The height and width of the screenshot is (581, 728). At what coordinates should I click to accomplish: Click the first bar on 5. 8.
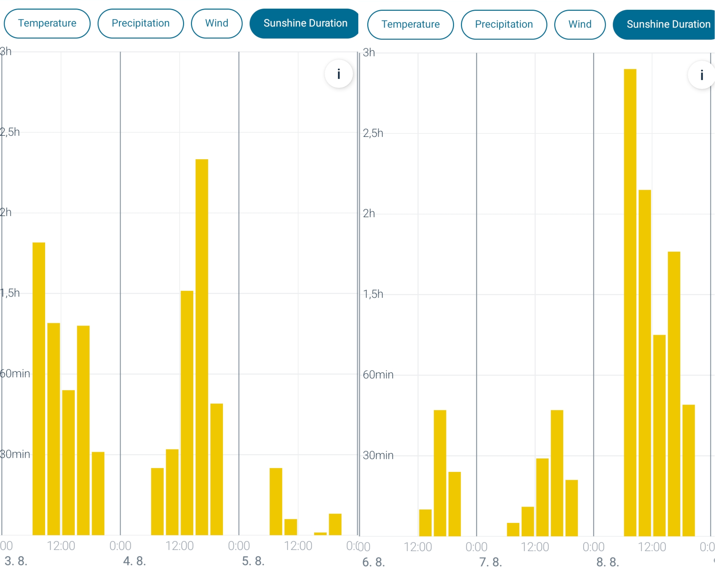tap(276, 501)
